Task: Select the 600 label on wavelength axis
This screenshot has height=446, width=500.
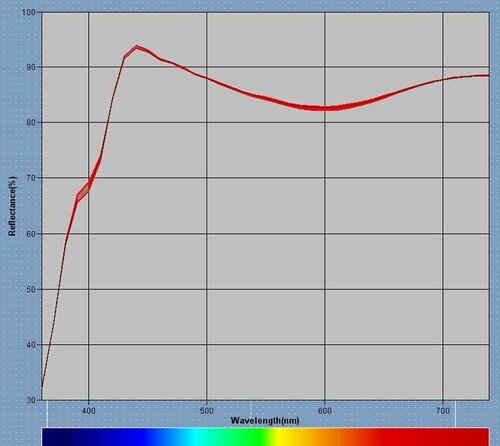Action: point(324,410)
